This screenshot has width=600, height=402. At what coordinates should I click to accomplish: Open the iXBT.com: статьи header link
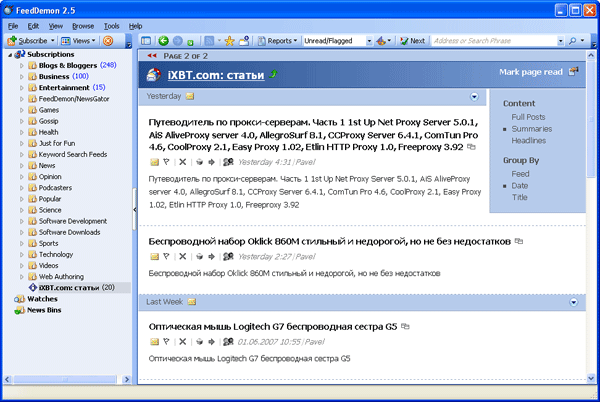click(x=216, y=75)
